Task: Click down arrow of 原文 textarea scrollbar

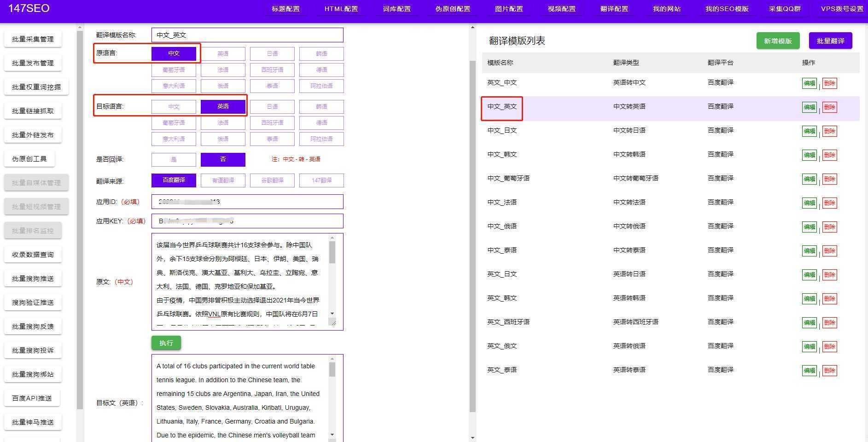Action: click(x=332, y=314)
